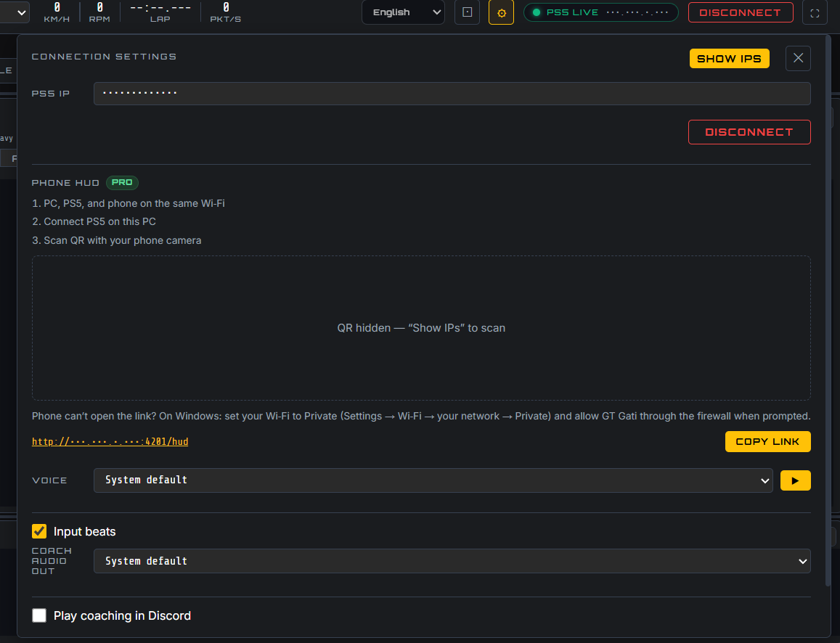840x643 pixels.
Task: Enable Play coaching in Discord checkbox
Action: pyautogui.click(x=39, y=615)
